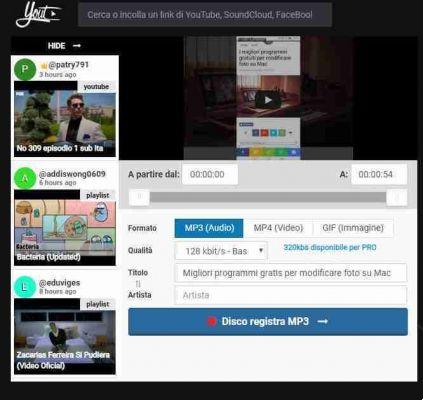Click the start time field 00:00:00
The height and width of the screenshot is (400, 423).
pyautogui.click(x=210, y=174)
